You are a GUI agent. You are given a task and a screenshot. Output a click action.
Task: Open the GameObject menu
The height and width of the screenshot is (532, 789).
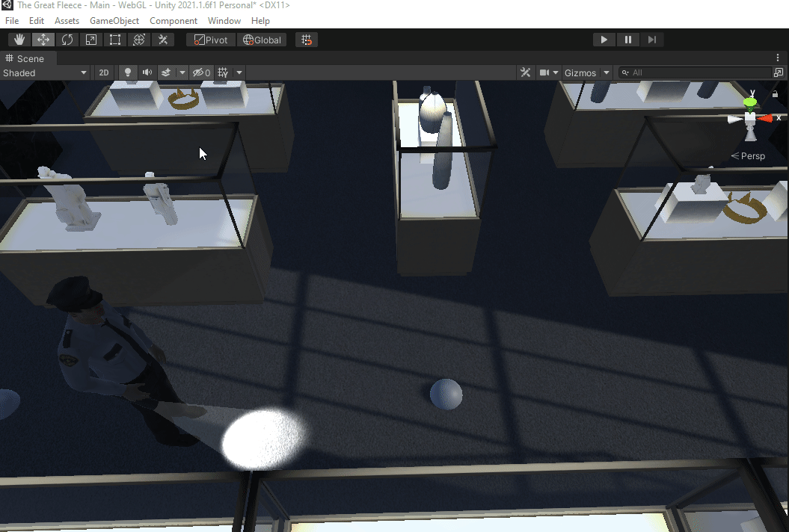pyautogui.click(x=114, y=20)
